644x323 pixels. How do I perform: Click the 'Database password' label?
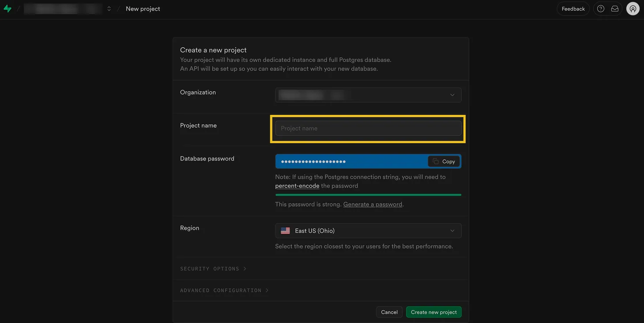coord(207,159)
